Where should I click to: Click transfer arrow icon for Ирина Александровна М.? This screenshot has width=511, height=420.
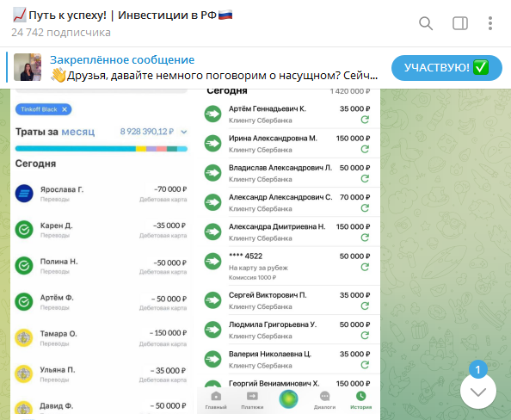coord(212,144)
